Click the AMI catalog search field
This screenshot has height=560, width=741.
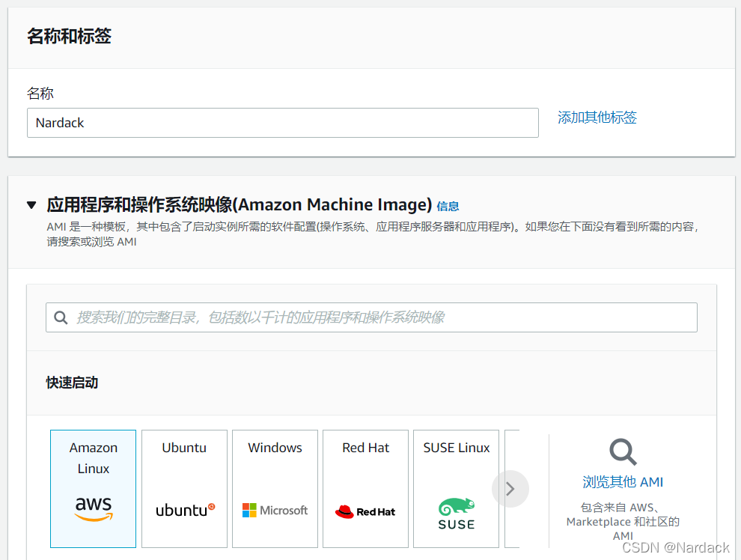tap(371, 317)
